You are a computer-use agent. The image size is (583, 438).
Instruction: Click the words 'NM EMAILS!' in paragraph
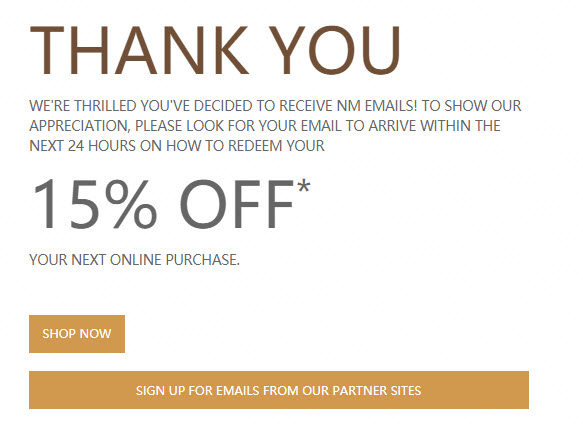point(377,106)
